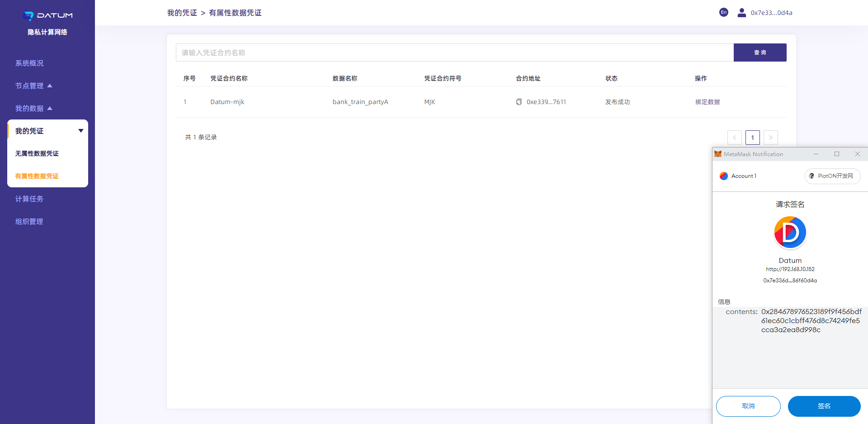Screen dimensions: 868x424
Task: Click 我的凭证 breadcrumb link
Action: pos(182,13)
